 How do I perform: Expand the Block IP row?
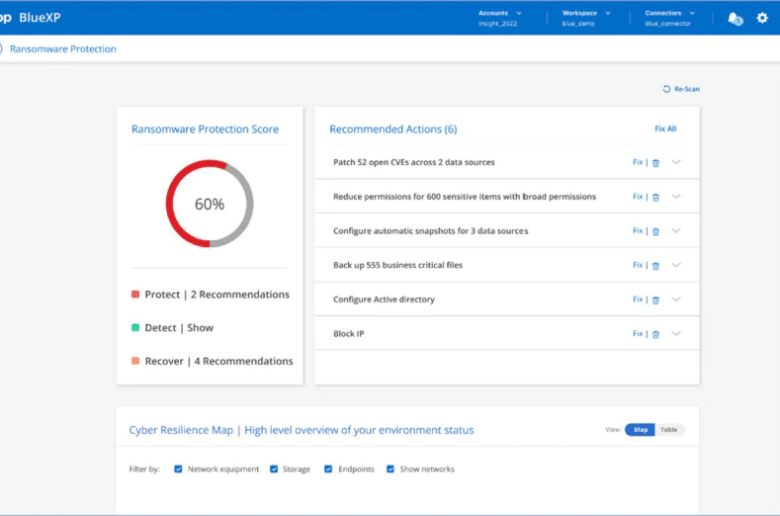(676, 333)
